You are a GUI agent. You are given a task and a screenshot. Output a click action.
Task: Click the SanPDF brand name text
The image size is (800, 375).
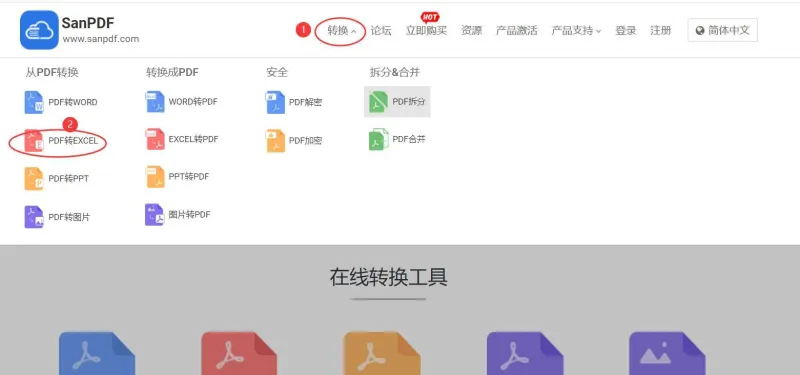tap(88, 22)
